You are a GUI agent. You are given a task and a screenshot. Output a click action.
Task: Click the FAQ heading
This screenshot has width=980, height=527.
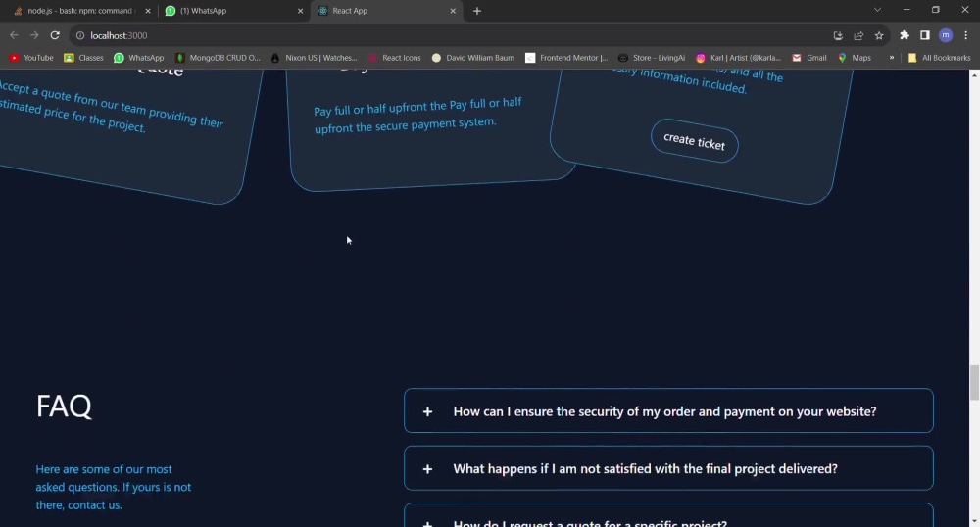click(x=64, y=407)
